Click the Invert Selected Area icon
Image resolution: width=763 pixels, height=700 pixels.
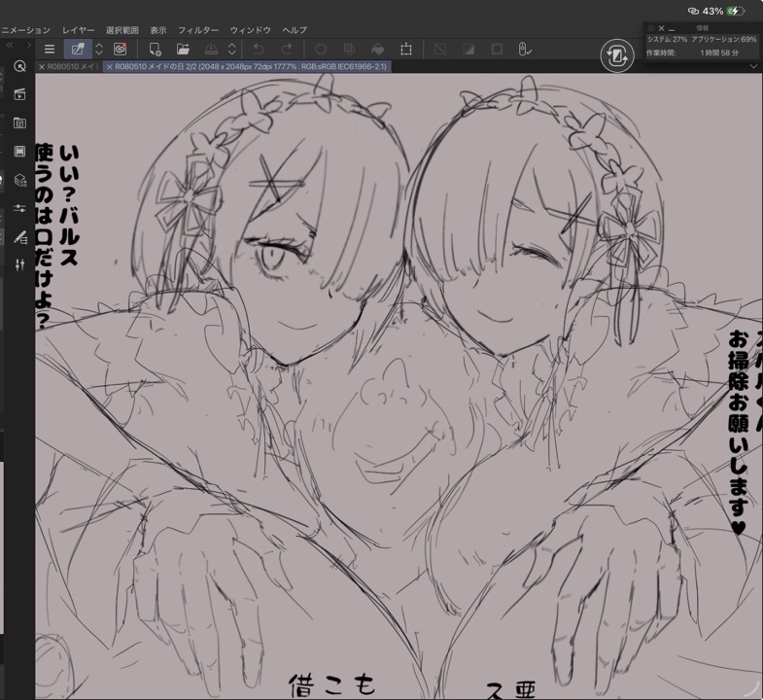click(468, 49)
